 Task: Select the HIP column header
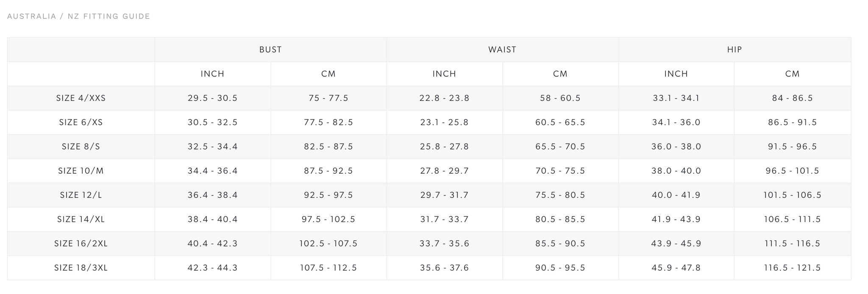(x=734, y=50)
